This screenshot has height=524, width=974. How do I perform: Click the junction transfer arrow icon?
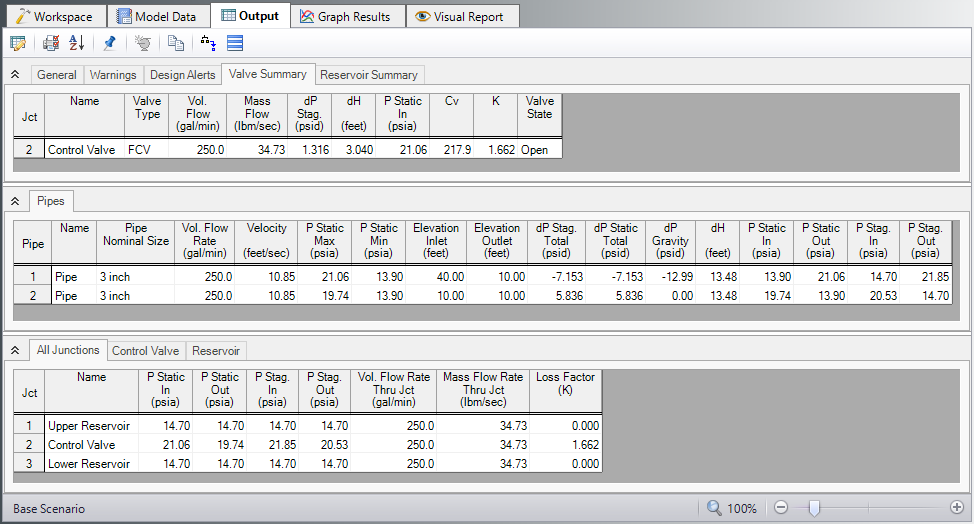coord(208,43)
